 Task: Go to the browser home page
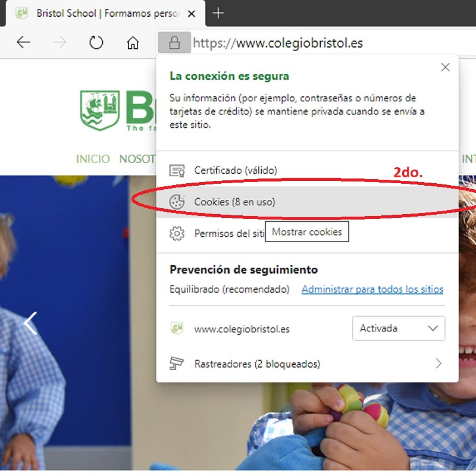click(133, 42)
